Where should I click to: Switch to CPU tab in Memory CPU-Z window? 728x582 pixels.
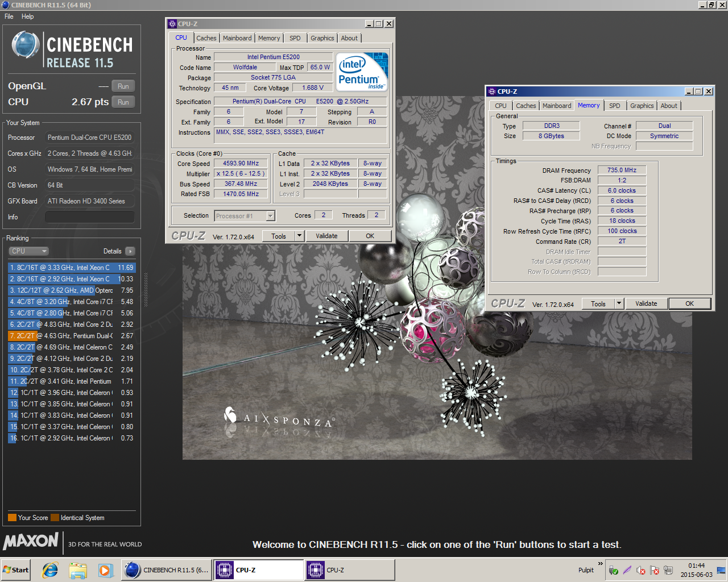click(500, 106)
